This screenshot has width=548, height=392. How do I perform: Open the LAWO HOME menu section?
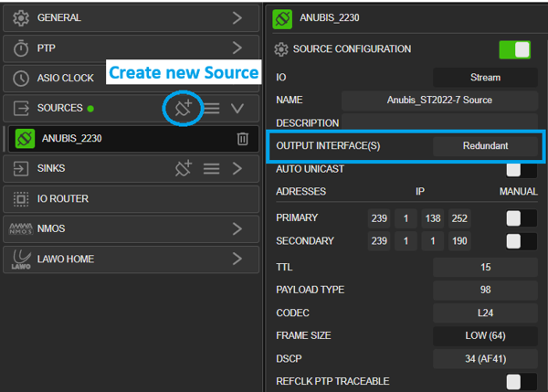[x=131, y=260]
